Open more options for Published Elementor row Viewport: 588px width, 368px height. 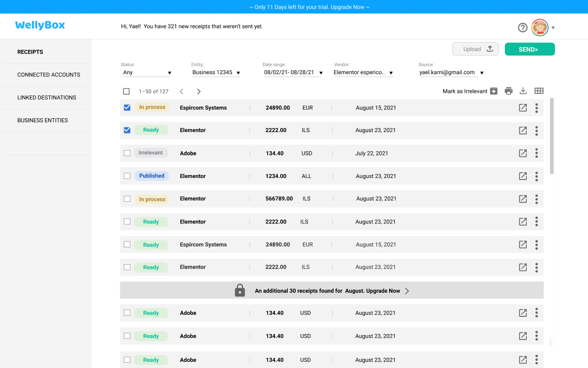[536, 176]
